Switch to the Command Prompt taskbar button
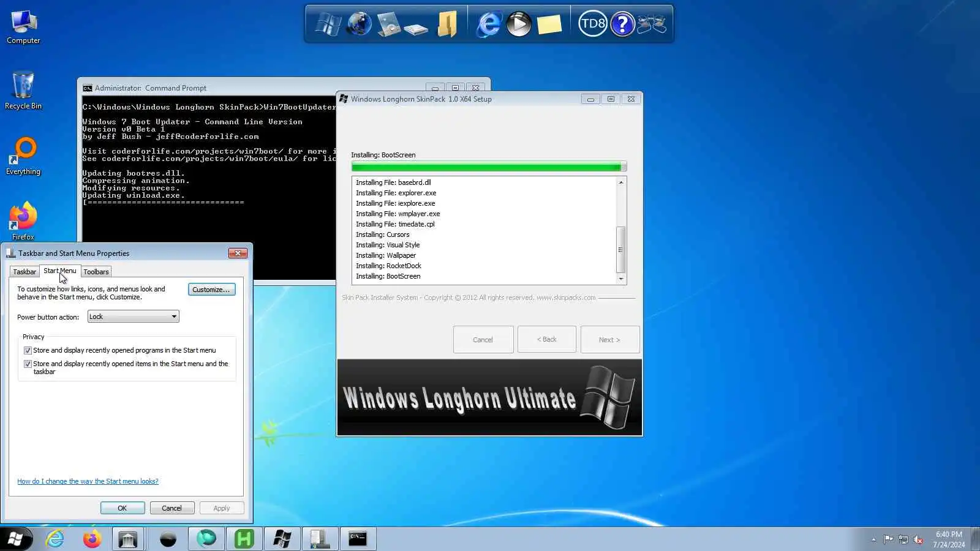Viewport: 980px width, 551px height. pos(358,539)
